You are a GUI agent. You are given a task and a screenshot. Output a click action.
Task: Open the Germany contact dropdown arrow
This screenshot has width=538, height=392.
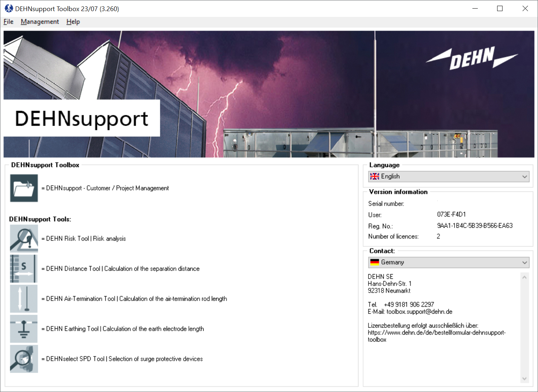(524, 262)
